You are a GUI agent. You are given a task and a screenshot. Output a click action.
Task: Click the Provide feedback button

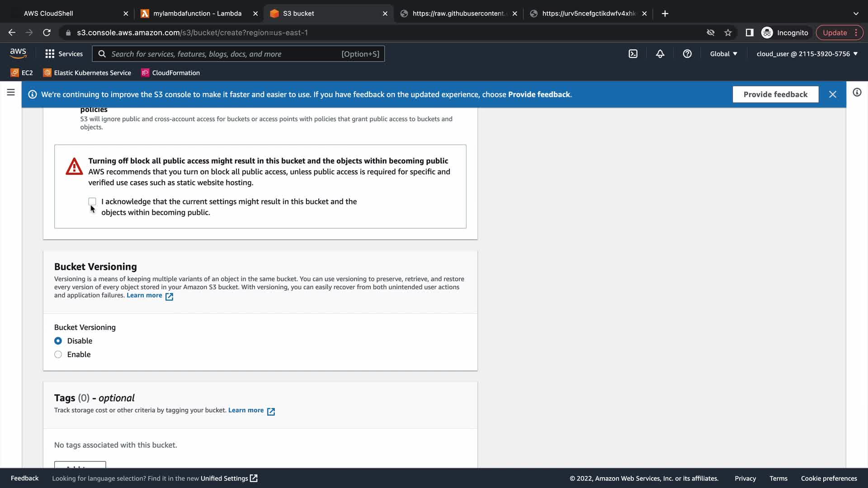775,94
